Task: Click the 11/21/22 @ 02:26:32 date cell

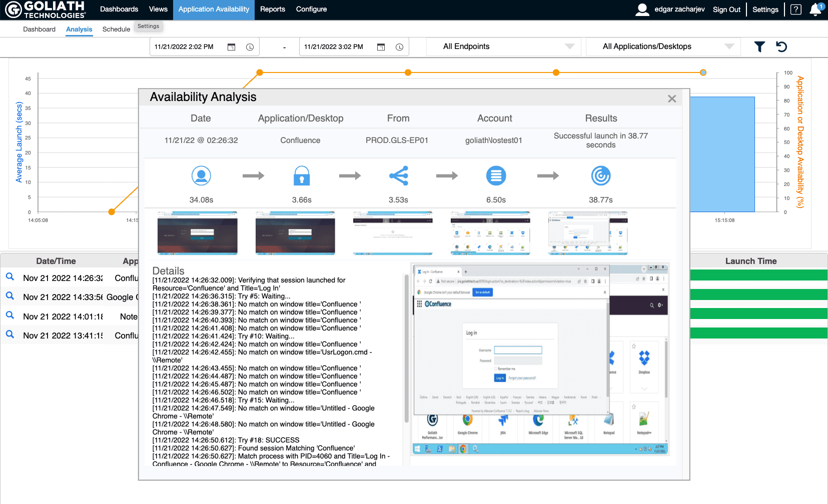Action: click(x=201, y=140)
